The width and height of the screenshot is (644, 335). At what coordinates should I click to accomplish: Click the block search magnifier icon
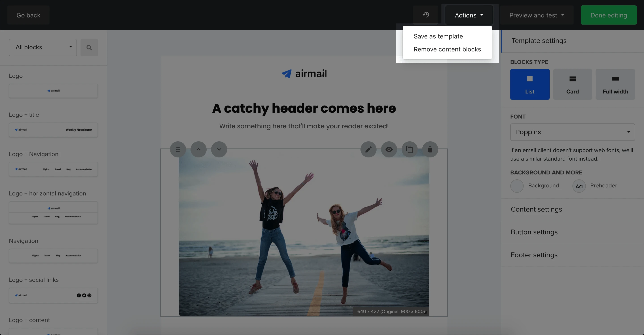(89, 47)
